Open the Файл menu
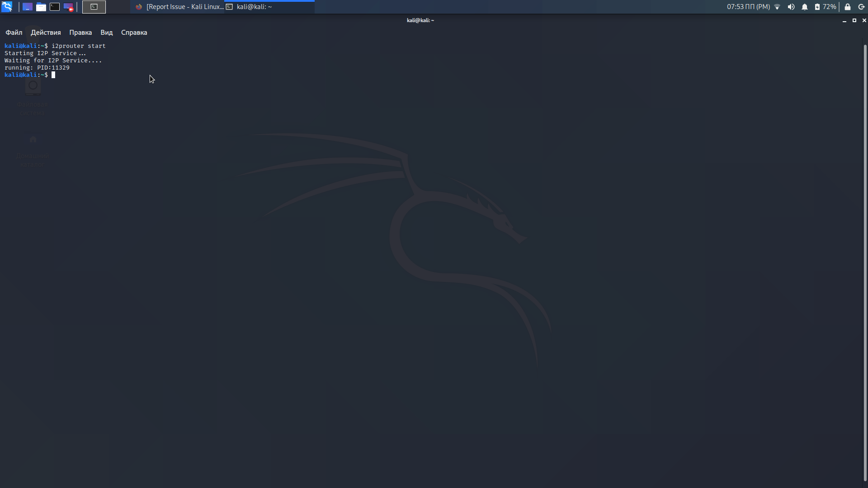868x488 pixels. pyautogui.click(x=14, y=33)
